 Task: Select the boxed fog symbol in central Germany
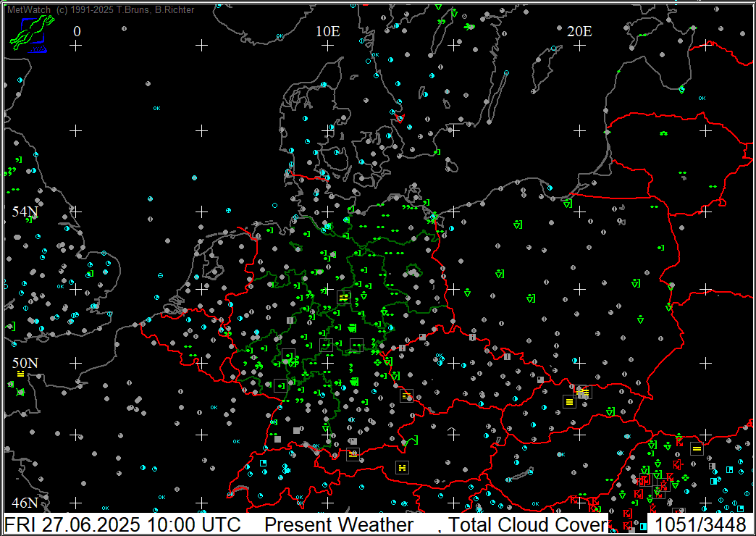(344, 297)
